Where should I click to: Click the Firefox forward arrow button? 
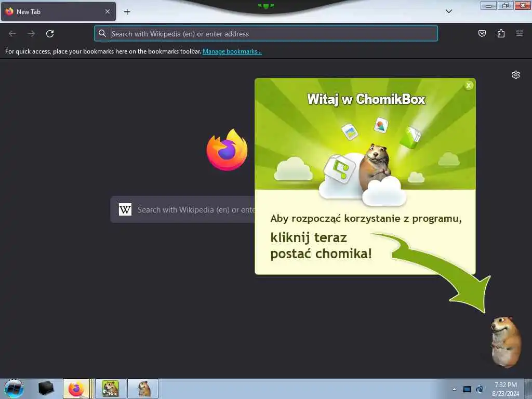(31, 34)
